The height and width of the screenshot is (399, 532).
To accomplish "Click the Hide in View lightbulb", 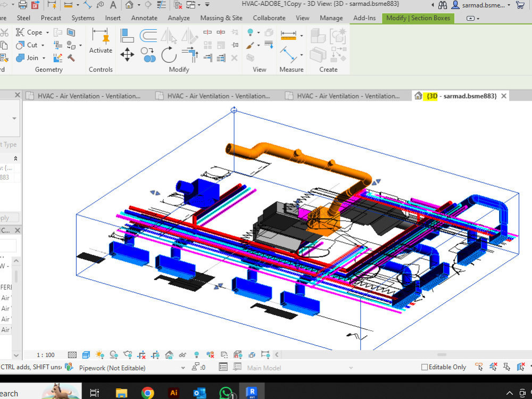I will click(x=250, y=32).
